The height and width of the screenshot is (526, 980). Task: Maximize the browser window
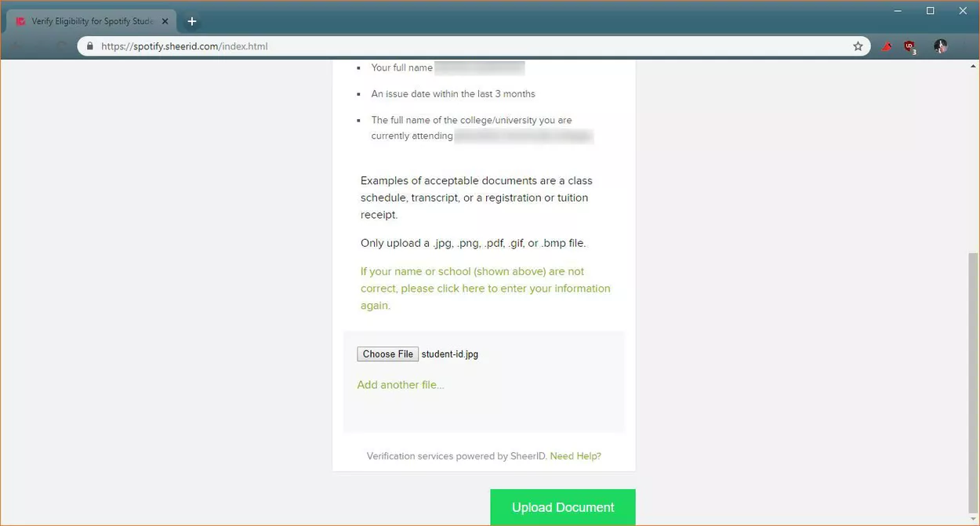(930, 11)
